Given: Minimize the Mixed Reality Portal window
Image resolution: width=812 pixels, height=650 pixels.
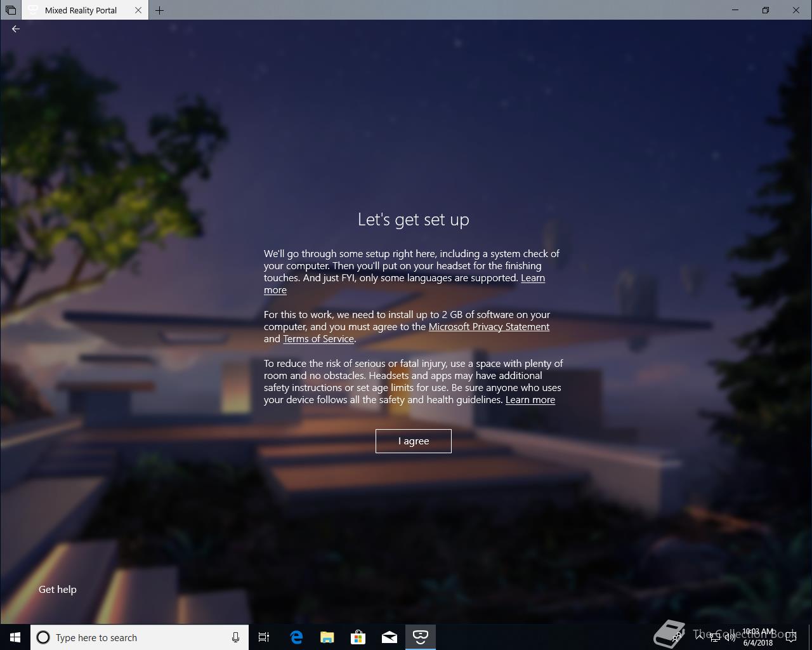Looking at the screenshot, I should pyautogui.click(x=735, y=10).
